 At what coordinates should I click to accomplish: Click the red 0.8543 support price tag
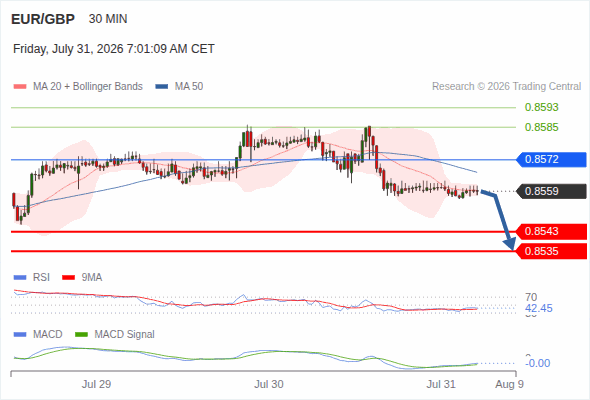point(551,231)
